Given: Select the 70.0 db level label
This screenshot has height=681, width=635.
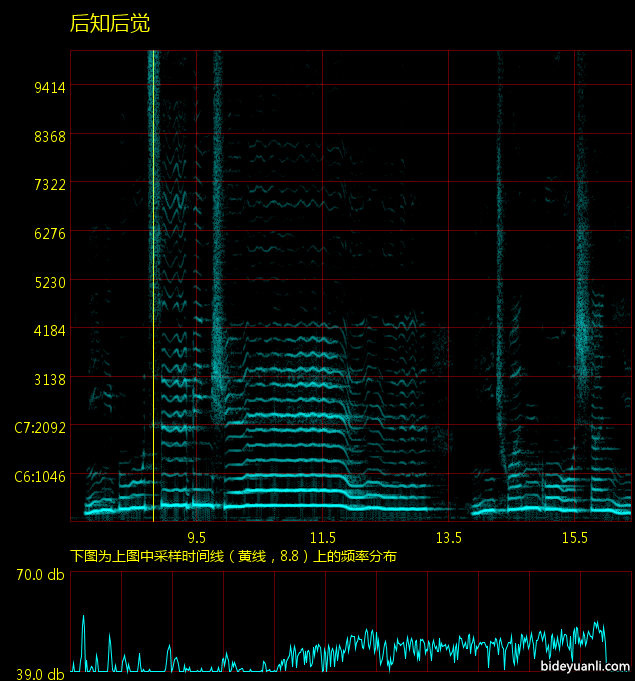Looking at the screenshot, I should coord(41,575).
